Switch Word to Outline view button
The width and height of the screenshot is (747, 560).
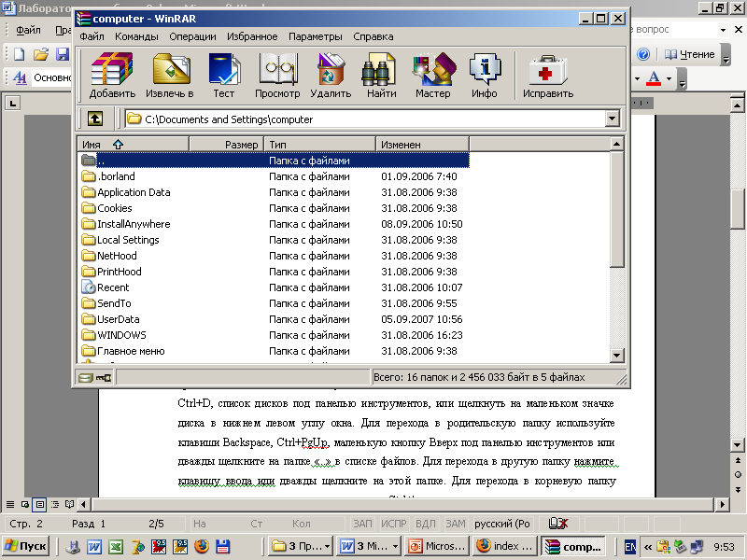[55, 504]
